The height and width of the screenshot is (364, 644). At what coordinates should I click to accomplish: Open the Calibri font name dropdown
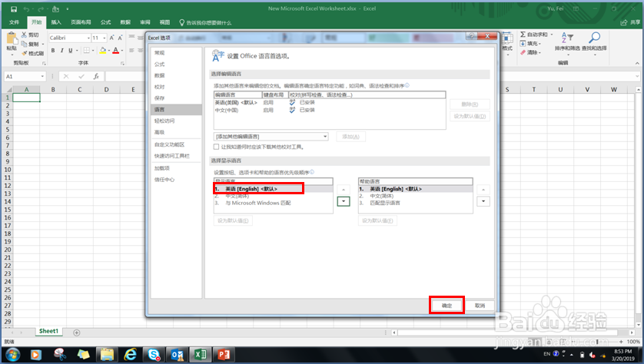[88, 38]
